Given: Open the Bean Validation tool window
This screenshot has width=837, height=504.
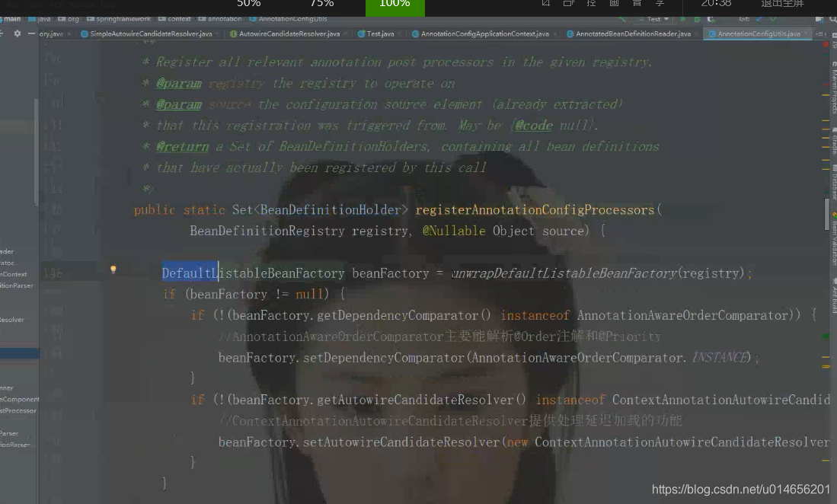Looking at the screenshot, I should (833, 240).
